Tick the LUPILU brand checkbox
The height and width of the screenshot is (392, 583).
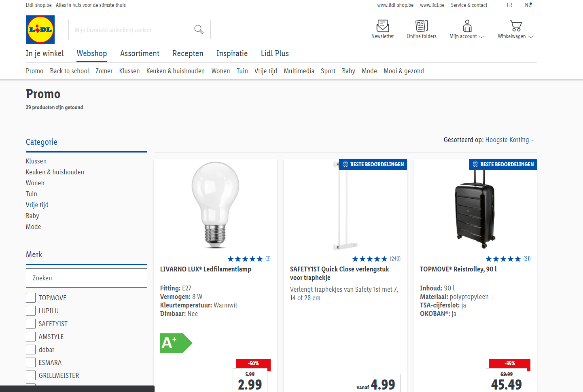(x=31, y=311)
